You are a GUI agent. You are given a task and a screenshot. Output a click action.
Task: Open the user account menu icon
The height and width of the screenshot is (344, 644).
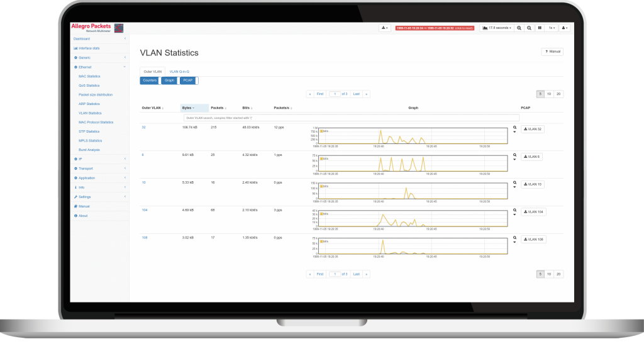(564, 28)
